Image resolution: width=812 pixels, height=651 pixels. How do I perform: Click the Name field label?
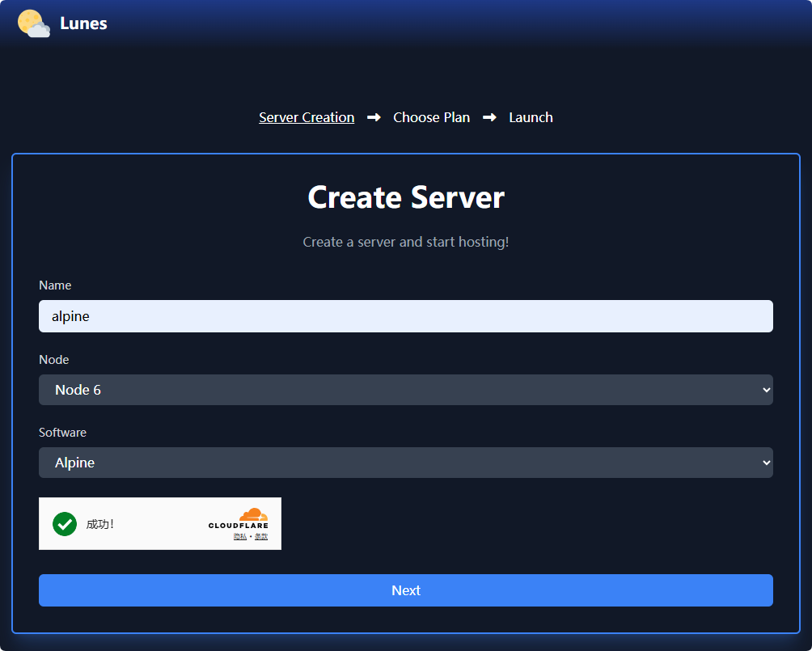pos(55,285)
